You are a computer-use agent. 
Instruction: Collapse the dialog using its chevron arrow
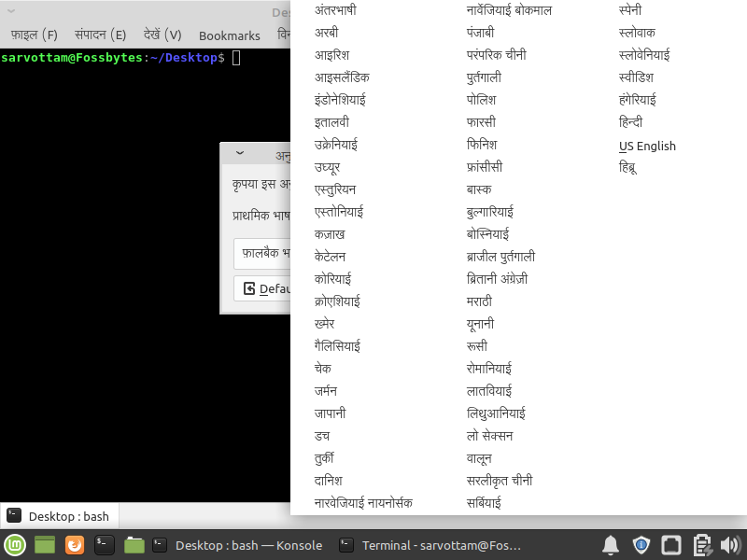pos(240,152)
